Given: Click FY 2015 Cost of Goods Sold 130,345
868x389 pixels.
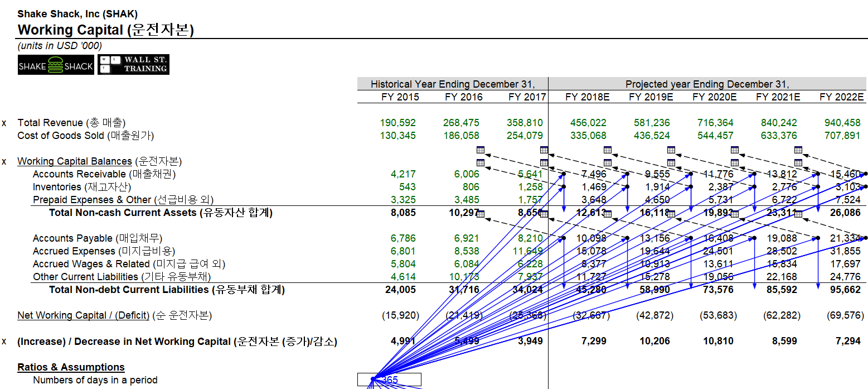Looking at the screenshot, I should click(x=398, y=136).
